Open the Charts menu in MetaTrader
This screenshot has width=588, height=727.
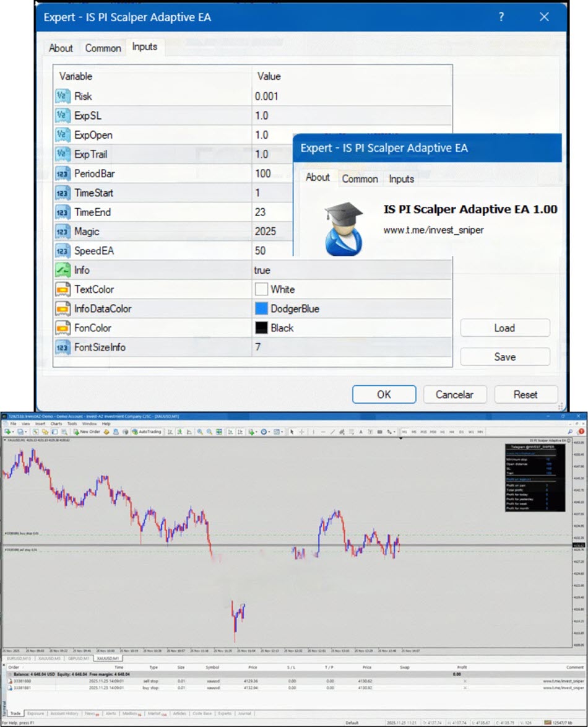point(56,424)
